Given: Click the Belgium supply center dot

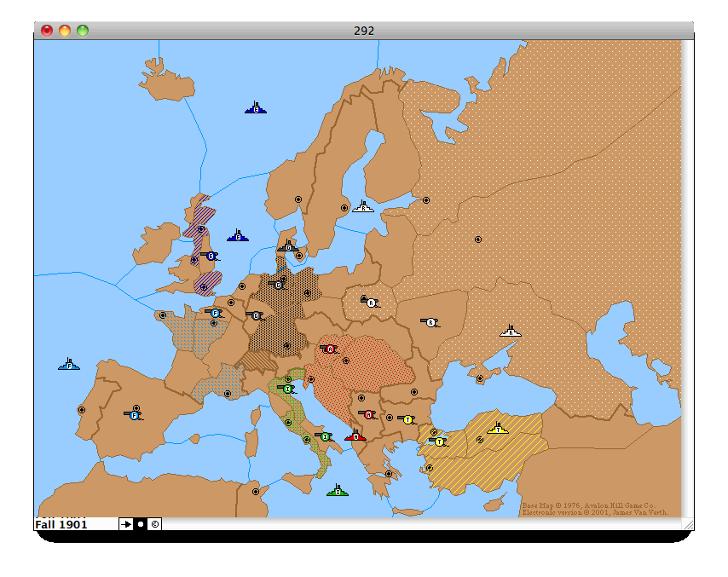Looking at the screenshot, I should 231,303.
